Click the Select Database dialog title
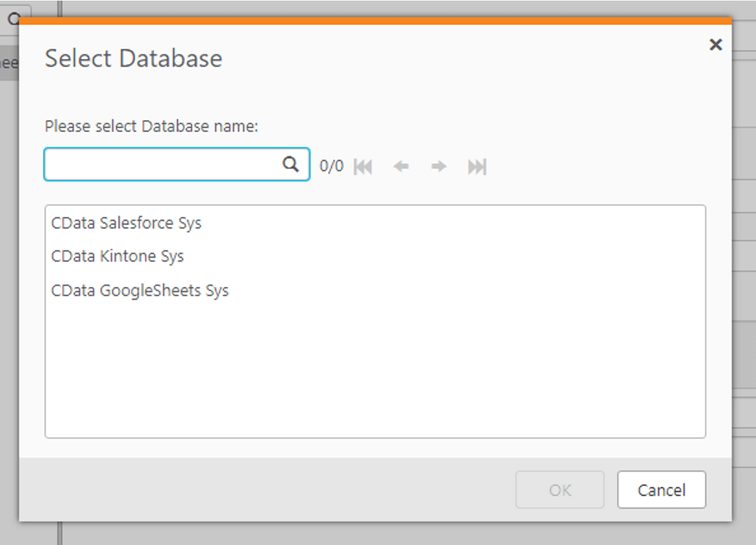 click(x=134, y=59)
